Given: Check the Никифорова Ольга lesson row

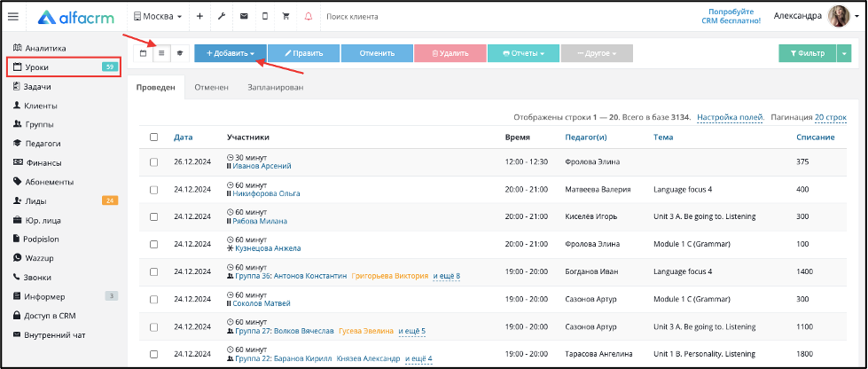Looking at the screenshot, I should (154, 190).
